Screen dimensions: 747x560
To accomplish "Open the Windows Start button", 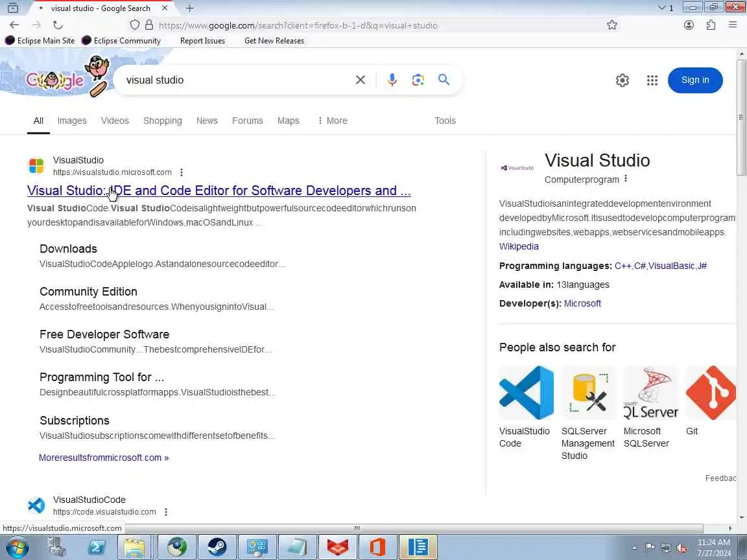I will 17,546.
